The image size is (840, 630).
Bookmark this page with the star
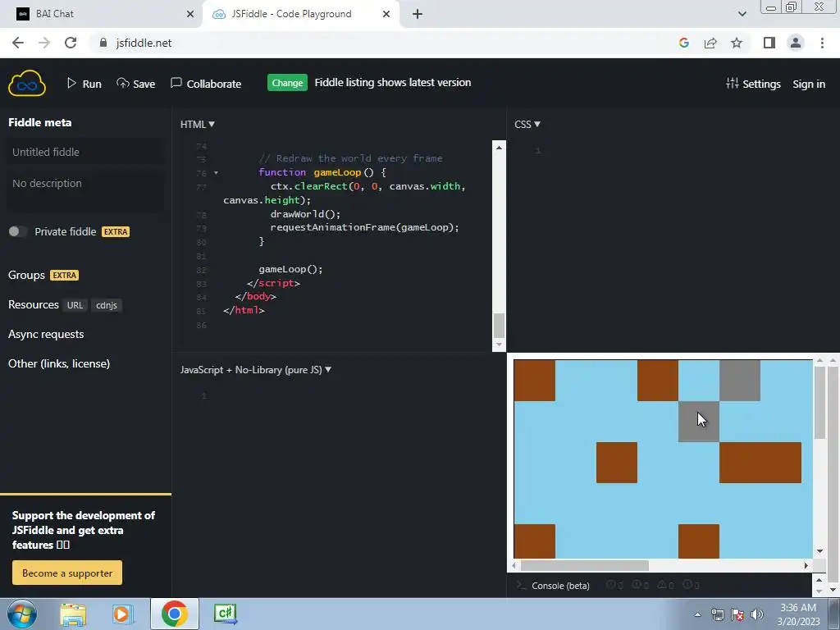point(737,43)
